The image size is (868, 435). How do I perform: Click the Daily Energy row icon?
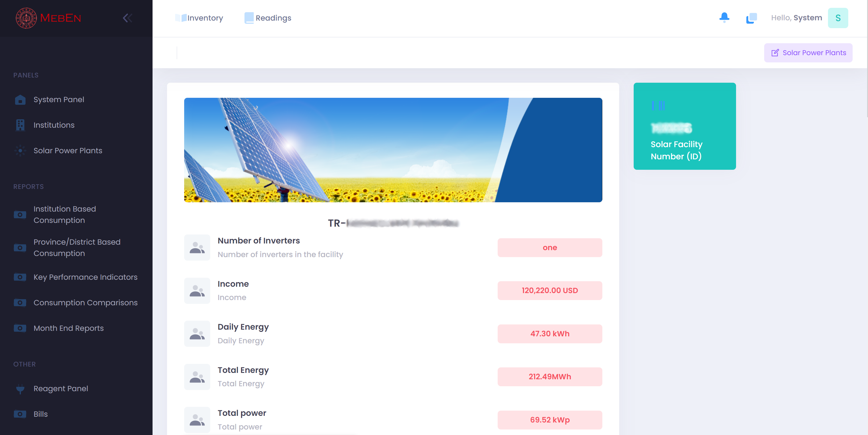(x=197, y=334)
